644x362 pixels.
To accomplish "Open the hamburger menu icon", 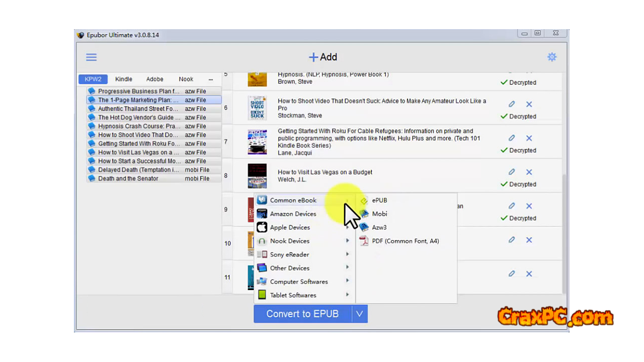I will (91, 57).
